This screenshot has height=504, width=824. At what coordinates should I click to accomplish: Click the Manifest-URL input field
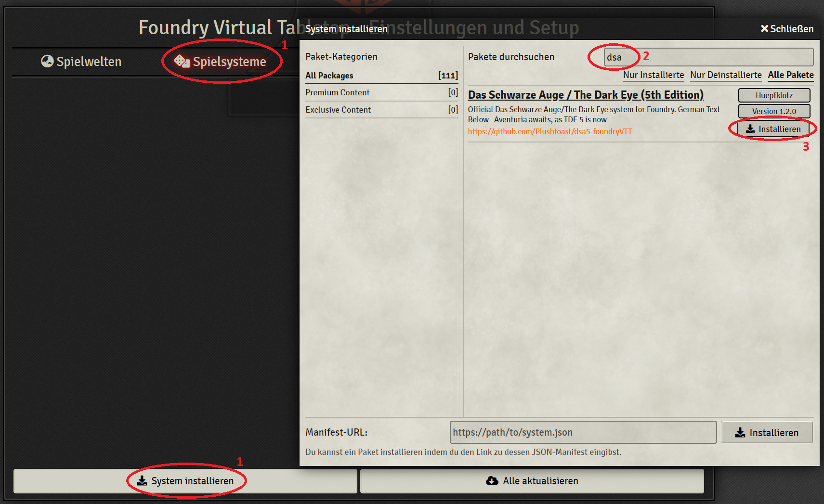pyautogui.click(x=583, y=432)
